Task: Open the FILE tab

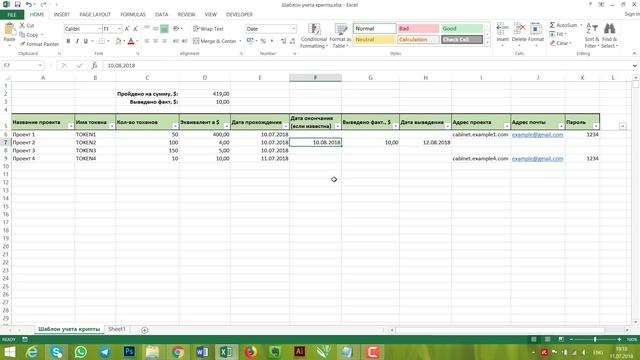Action: point(12,15)
